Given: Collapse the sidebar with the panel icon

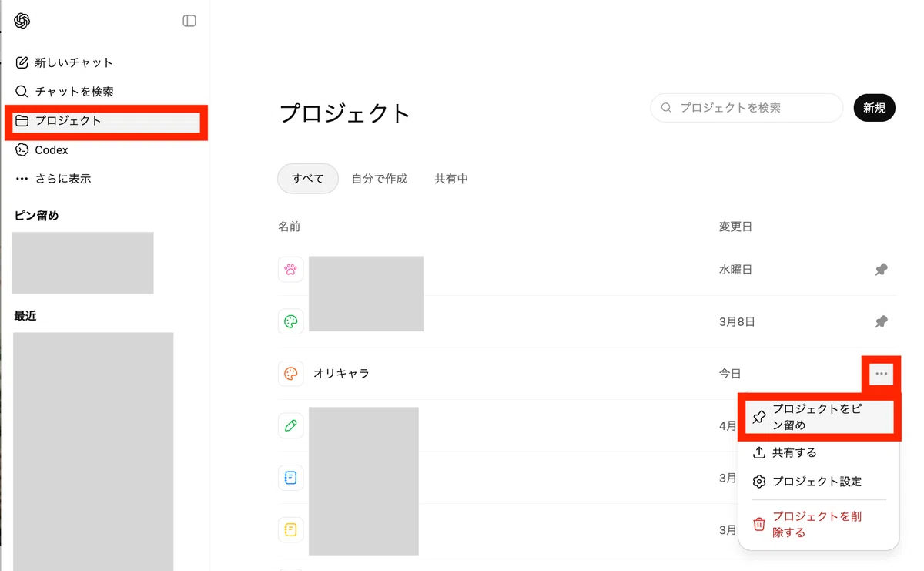Looking at the screenshot, I should point(189,21).
